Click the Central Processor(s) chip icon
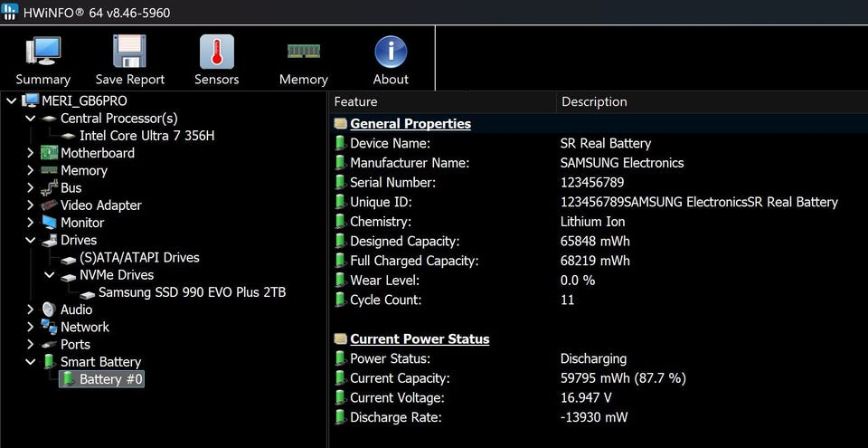Viewport: 868px width, 448px height. (x=49, y=119)
